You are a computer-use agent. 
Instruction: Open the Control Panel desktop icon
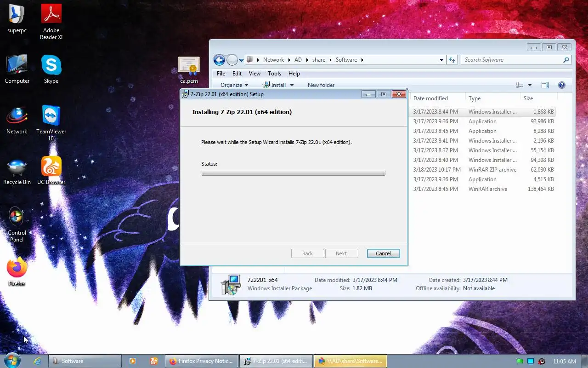pos(17,224)
